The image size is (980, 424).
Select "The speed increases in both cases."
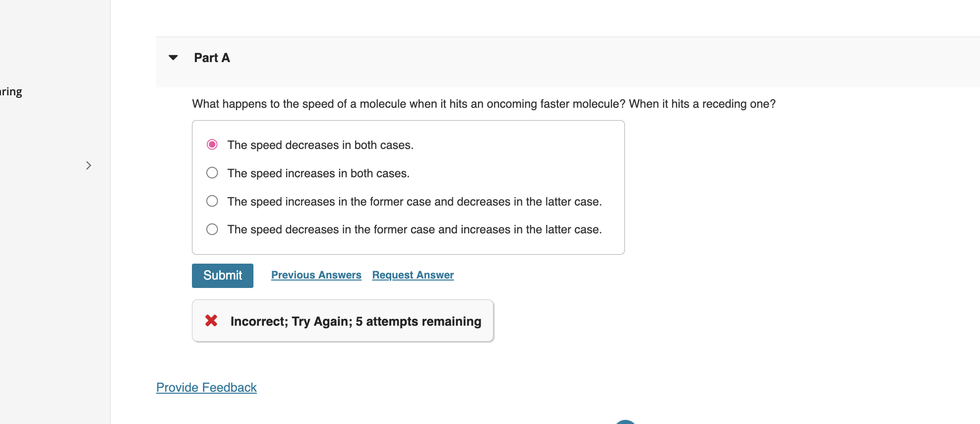click(x=212, y=173)
